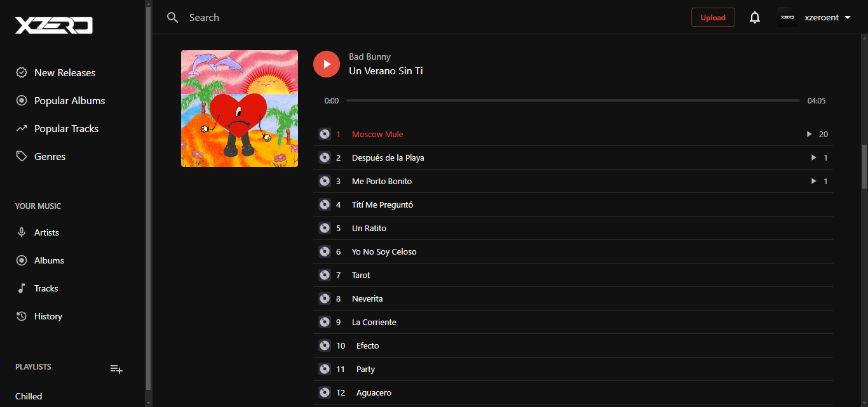Click the disc icon beside Tarot

325,276
